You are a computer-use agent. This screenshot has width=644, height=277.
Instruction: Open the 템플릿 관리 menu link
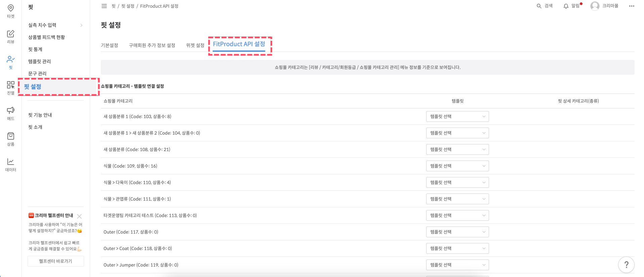click(x=40, y=61)
